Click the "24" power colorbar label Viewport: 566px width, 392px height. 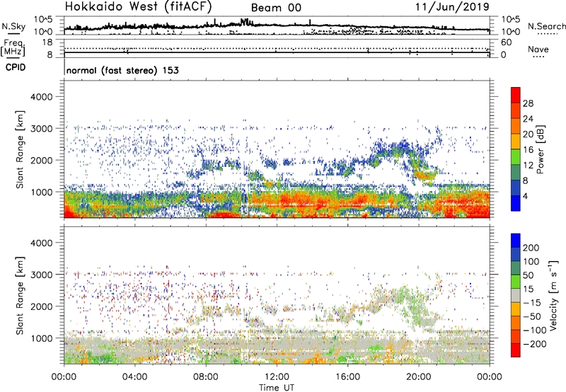tap(528, 119)
